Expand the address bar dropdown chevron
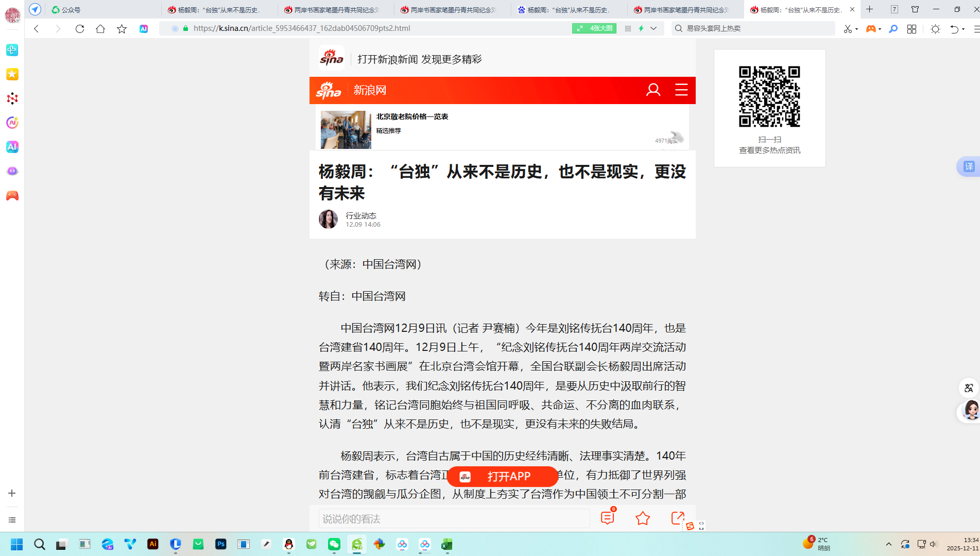The height and width of the screenshot is (556, 980). coord(654,28)
